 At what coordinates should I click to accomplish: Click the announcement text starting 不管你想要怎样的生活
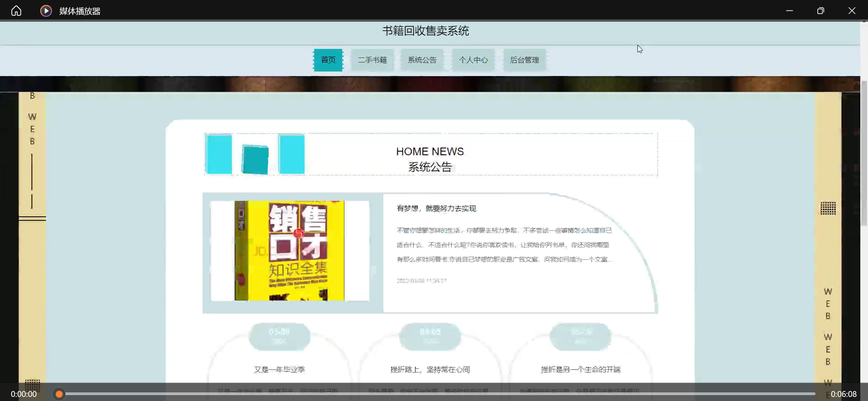point(504,245)
